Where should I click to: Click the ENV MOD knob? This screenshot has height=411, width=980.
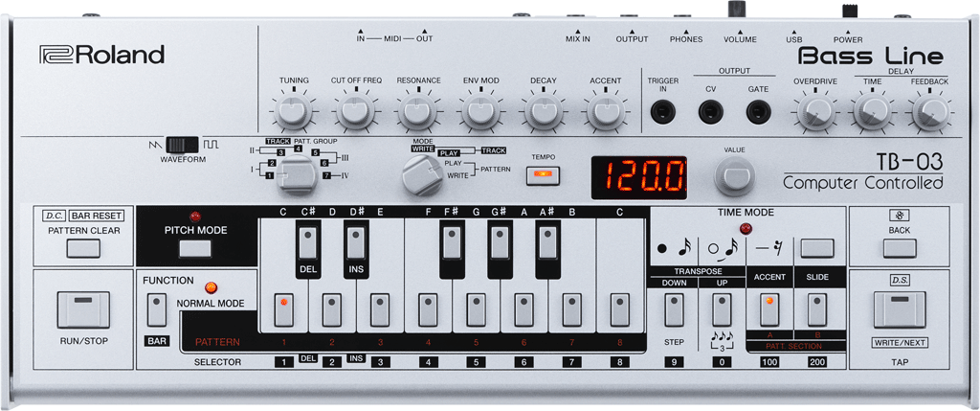pos(480,113)
